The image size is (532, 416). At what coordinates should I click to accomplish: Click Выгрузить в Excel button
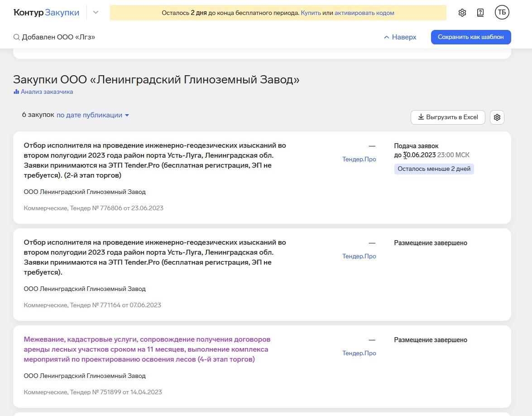click(x=447, y=117)
